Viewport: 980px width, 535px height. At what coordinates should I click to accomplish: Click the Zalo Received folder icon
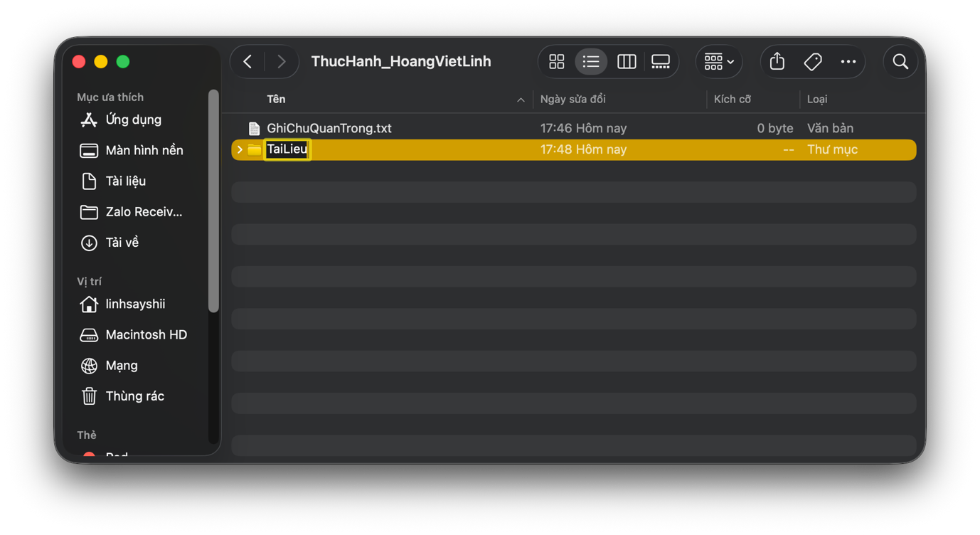point(89,212)
